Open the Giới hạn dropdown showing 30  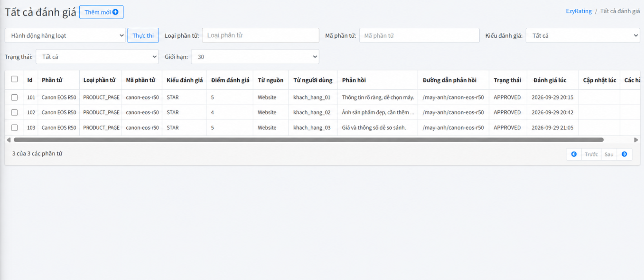(255, 57)
